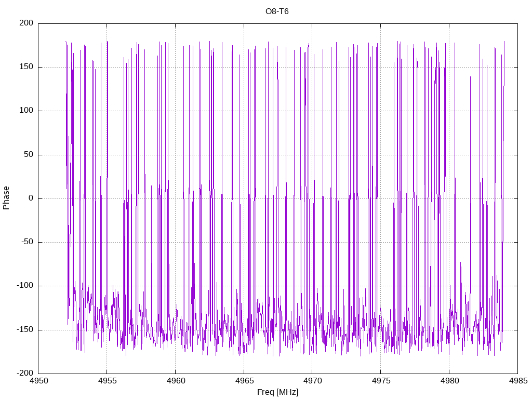Click y-axis tick label -100

25,286
